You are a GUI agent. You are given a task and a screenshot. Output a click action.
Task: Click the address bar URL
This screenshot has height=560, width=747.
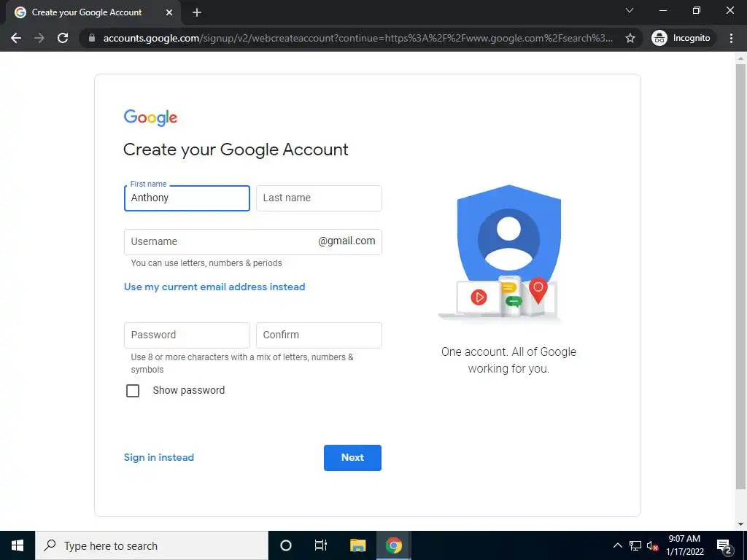pos(357,38)
